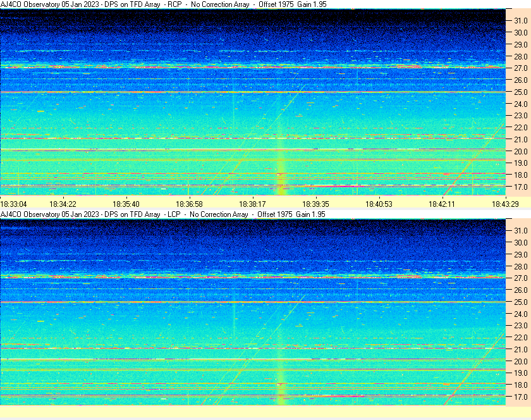Pick the 27.0 frequency label on LCP plot
Viewport: 531px width, 420px height.
pos(521,278)
